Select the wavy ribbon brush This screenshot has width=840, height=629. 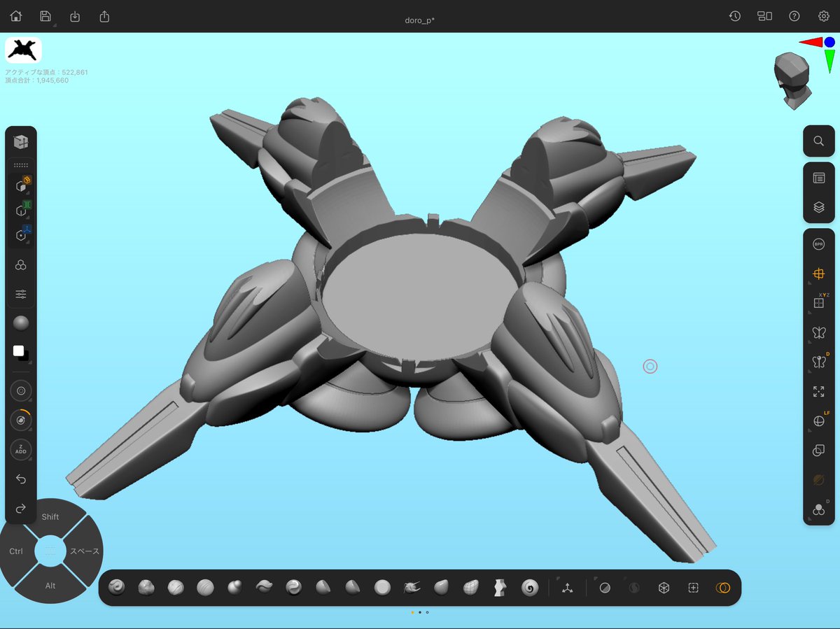point(264,588)
